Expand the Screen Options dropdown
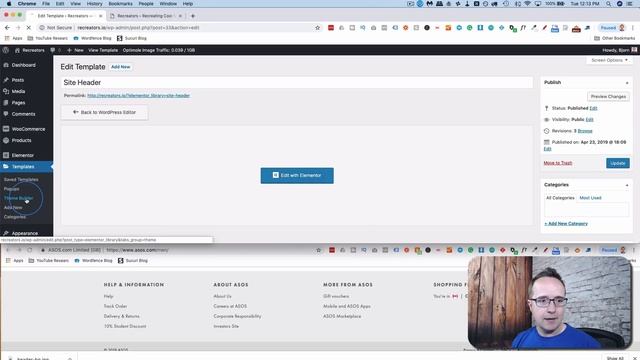 coord(609,60)
